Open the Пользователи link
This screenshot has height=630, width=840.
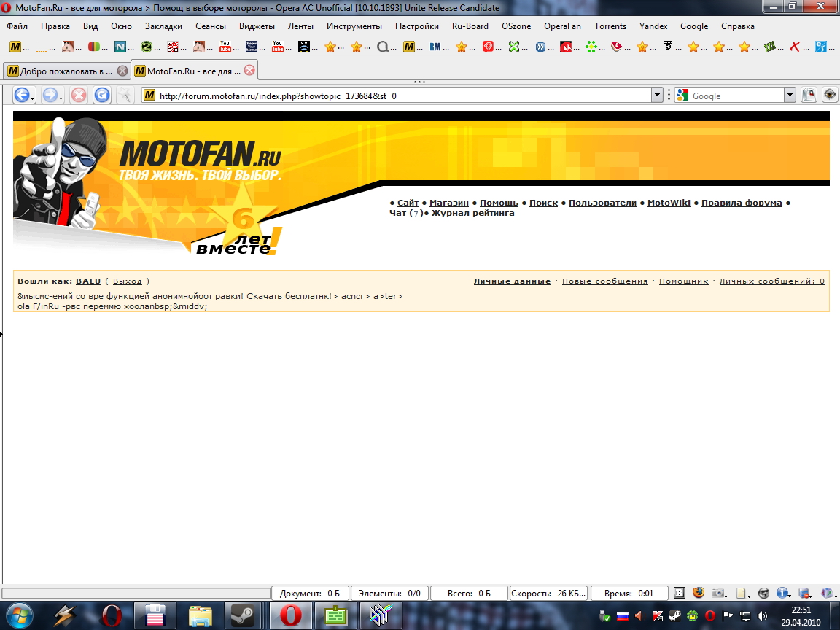click(603, 203)
